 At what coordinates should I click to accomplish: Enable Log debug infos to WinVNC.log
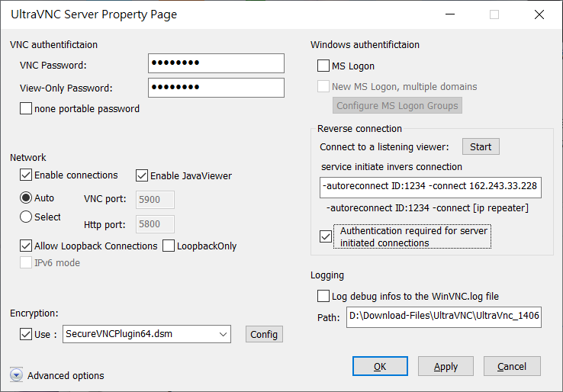pos(323,296)
